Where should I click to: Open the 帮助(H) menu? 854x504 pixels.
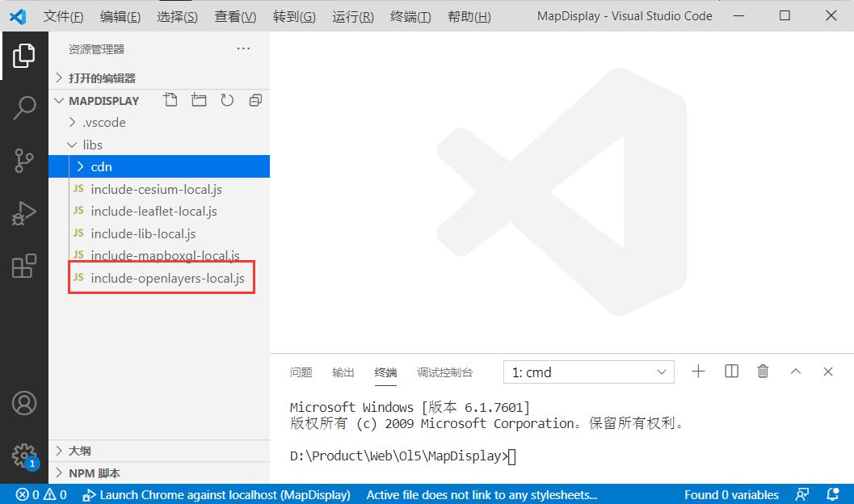coord(469,17)
